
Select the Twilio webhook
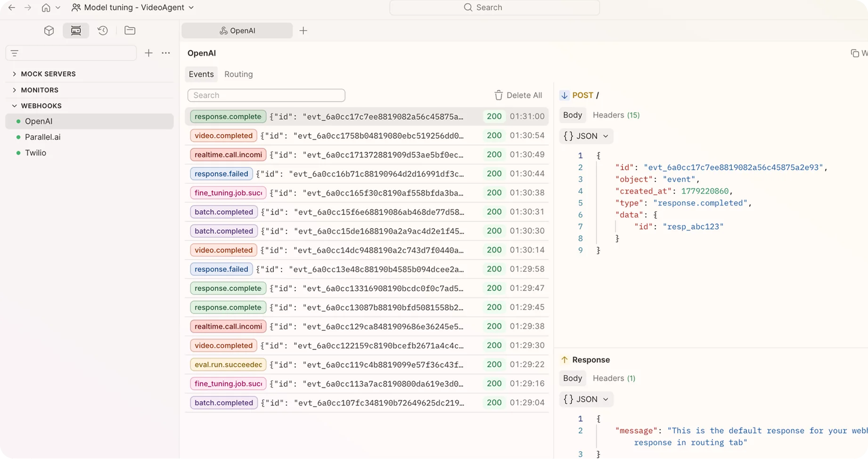tap(90, 153)
